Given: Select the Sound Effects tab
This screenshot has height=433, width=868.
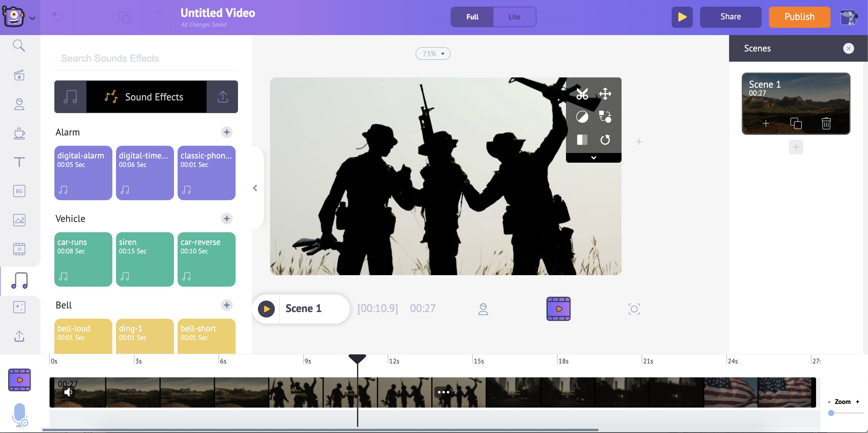Looking at the screenshot, I should point(146,97).
